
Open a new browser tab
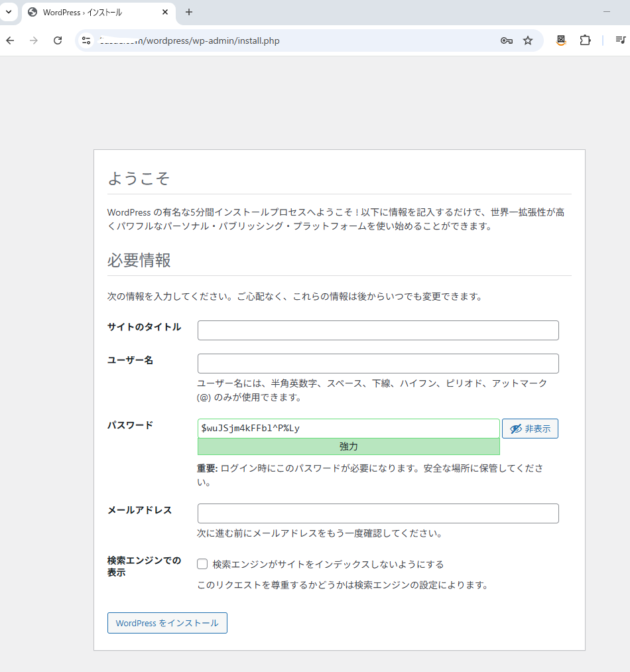(189, 12)
